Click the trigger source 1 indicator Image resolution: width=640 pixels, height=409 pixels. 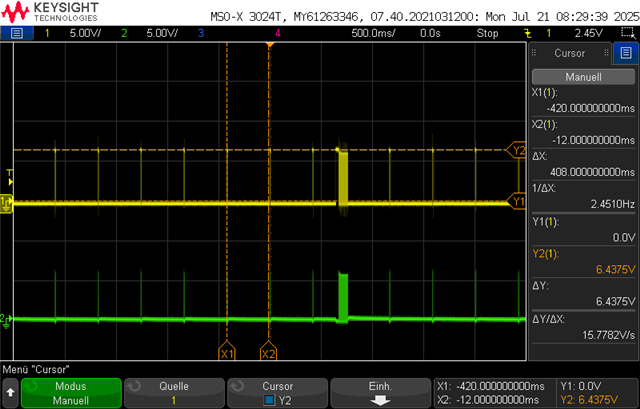[x=549, y=33]
